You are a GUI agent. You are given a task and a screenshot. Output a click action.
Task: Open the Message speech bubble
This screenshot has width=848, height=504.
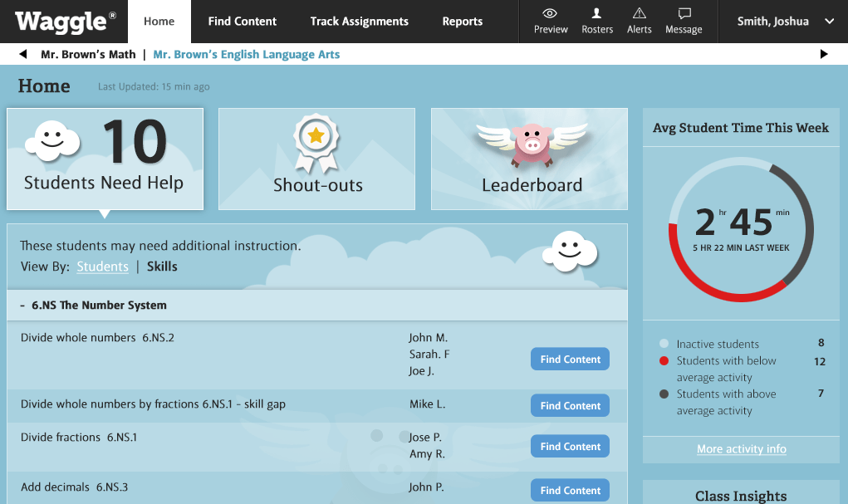coord(684,13)
